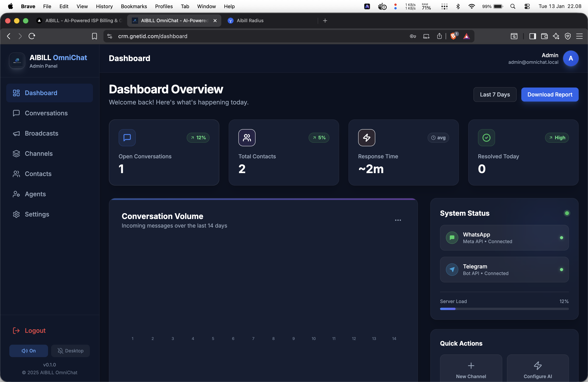The image size is (588, 382).
Task: Click the Open Conversations chat bubble icon
Action: coord(127,138)
